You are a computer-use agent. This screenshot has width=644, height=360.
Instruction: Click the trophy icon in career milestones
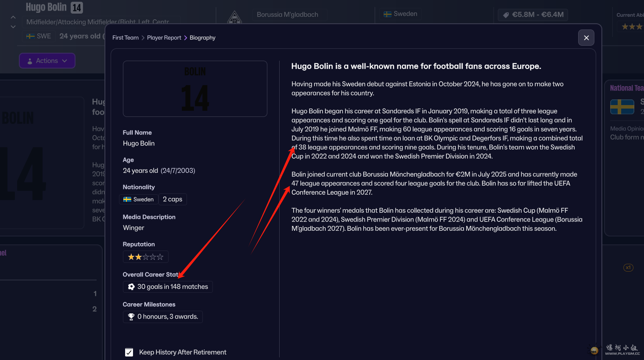(x=131, y=316)
